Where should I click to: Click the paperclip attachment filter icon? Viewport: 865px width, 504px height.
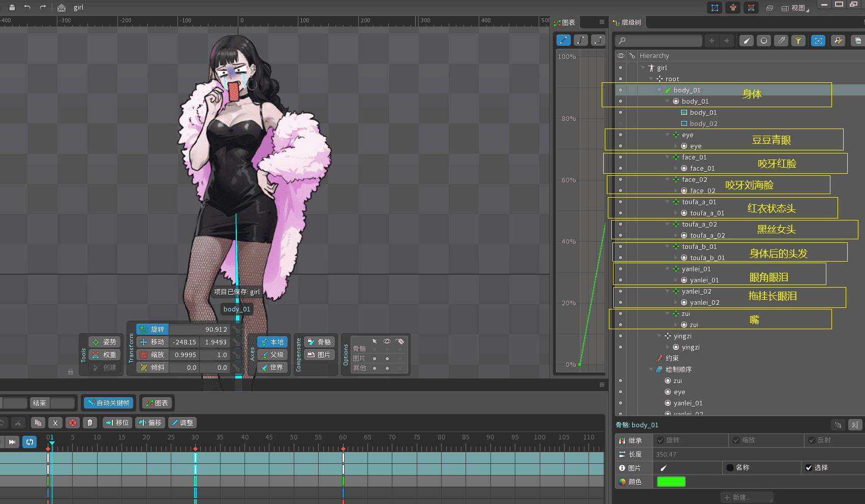[x=781, y=41]
